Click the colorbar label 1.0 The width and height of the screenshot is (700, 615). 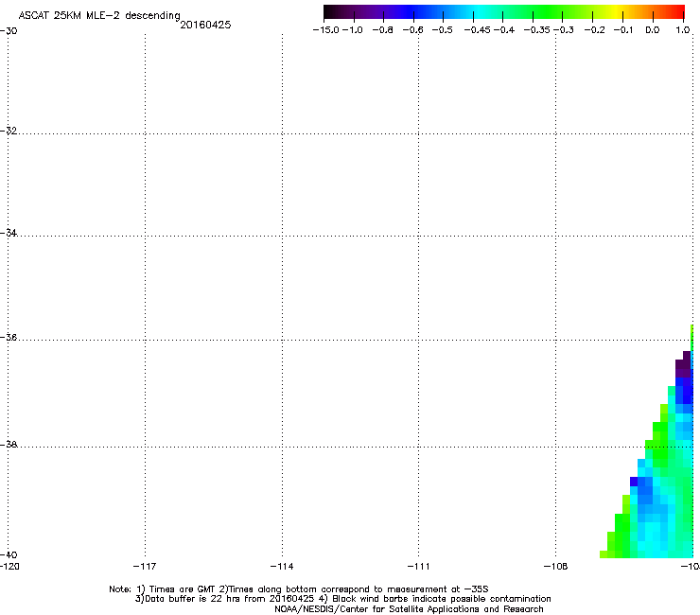pos(683,30)
